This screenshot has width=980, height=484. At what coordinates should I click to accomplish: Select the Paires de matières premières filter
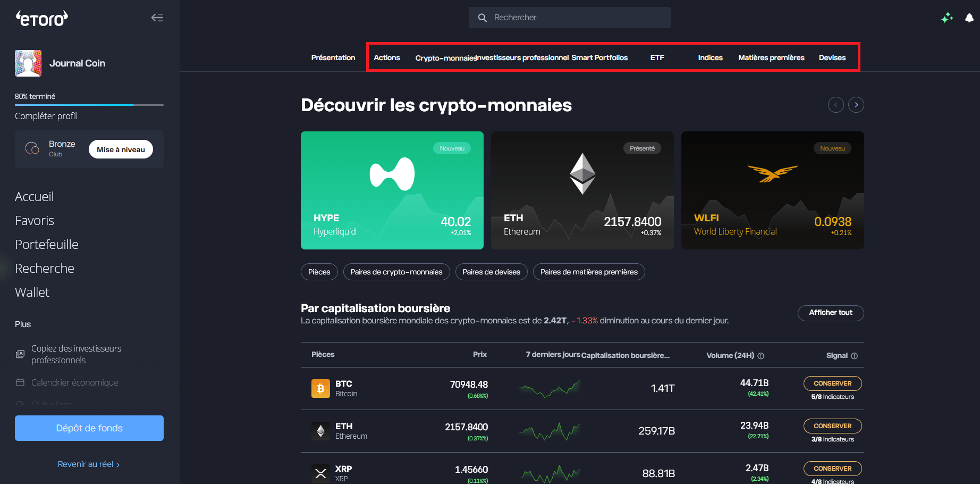pos(589,272)
